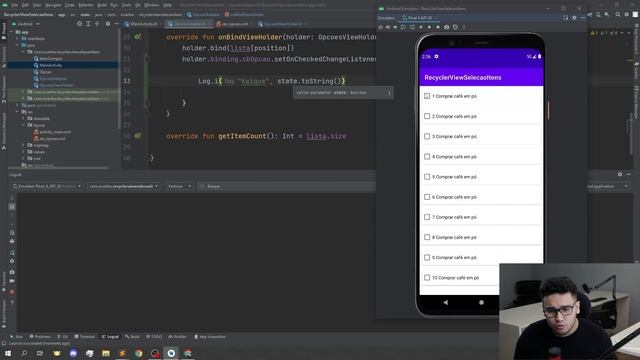This screenshot has height=360, width=640.
Task: Open Logcat panel settings gear
Action: [620, 174]
